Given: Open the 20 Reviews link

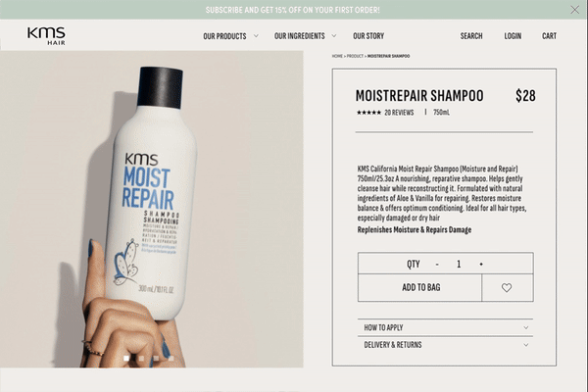Looking at the screenshot, I should tap(399, 113).
